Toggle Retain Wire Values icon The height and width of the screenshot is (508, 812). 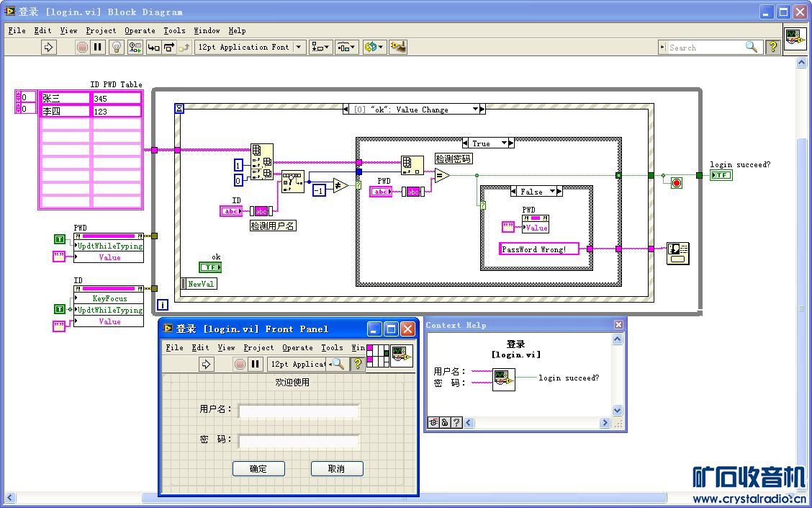click(x=135, y=47)
